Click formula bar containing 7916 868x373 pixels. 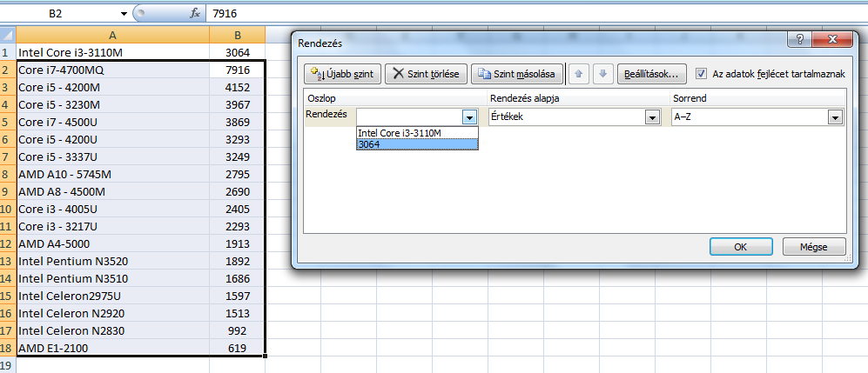(535, 14)
